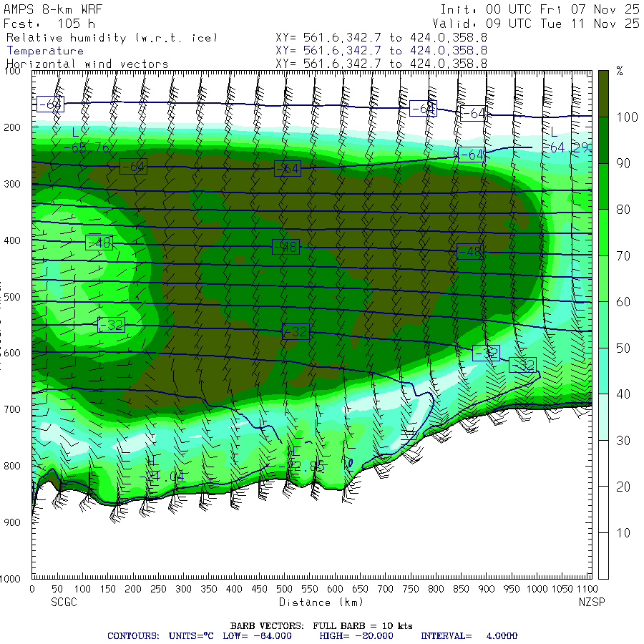Click the "Distance (km)" axis title

[321, 602]
